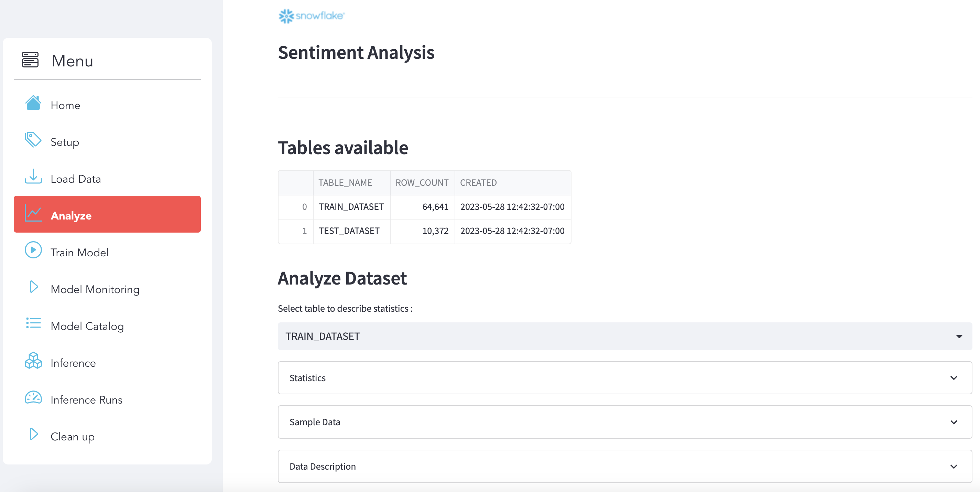This screenshot has height=492, width=980.
Task: Select the Analyze menu item
Action: click(x=107, y=215)
